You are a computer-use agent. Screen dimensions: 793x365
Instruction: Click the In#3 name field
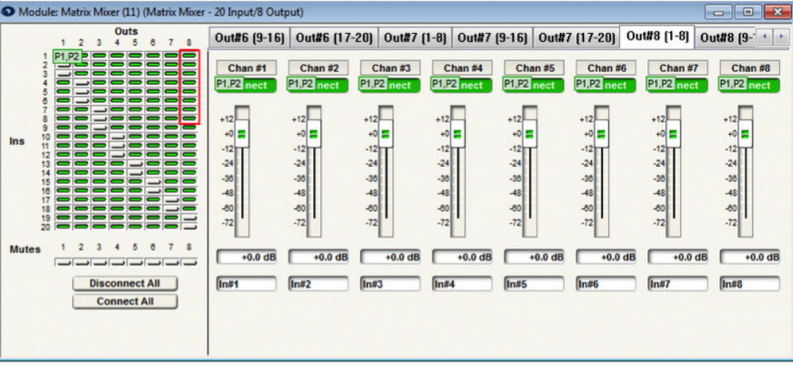390,284
